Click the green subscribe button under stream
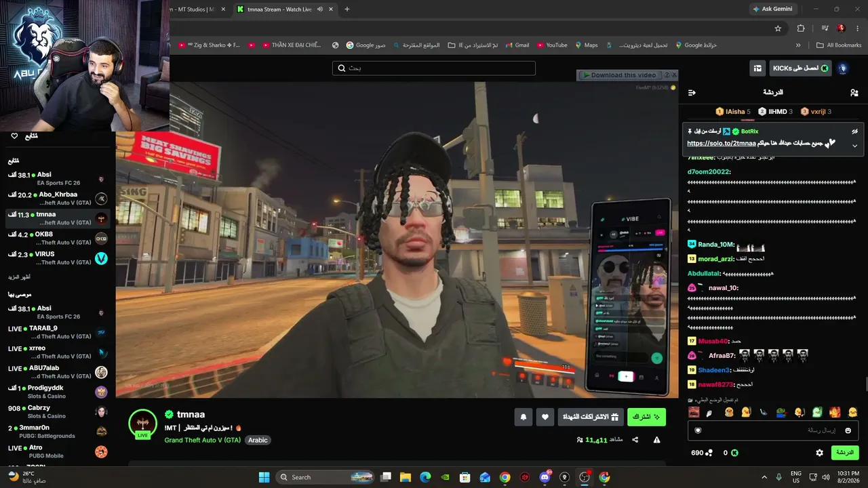The width and height of the screenshot is (868, 488). pos(646,417)
